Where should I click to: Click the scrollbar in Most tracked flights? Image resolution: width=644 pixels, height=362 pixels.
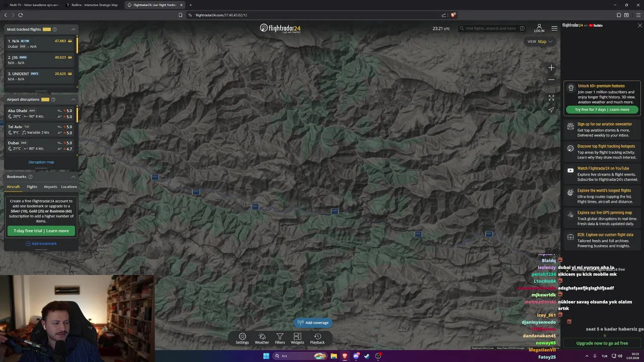(x=77, y=44)
